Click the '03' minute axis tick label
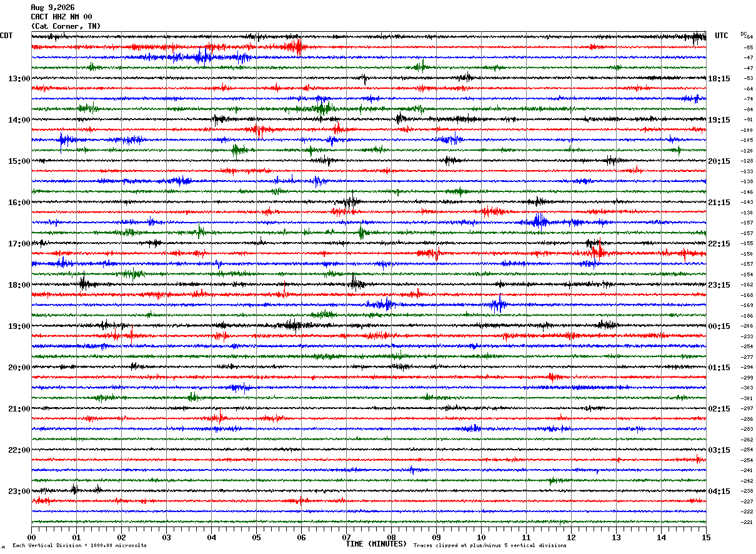756x554 pixels. (166, 538)
